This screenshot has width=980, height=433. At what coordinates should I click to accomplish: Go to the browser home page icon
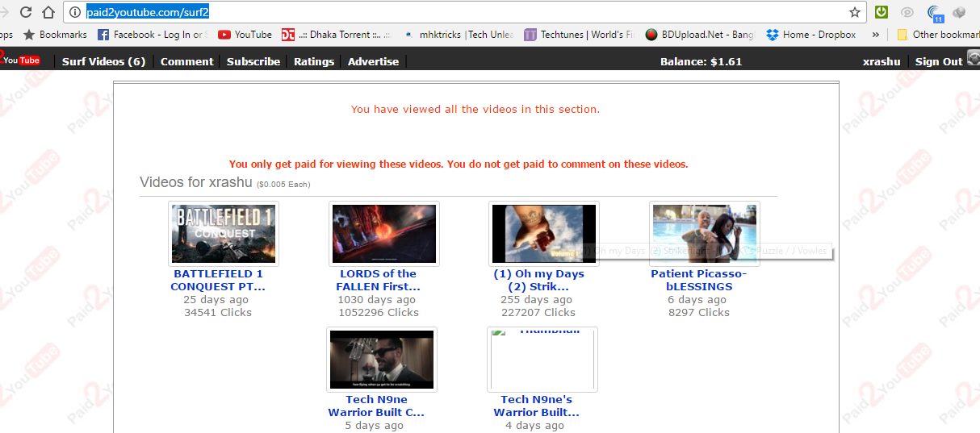tap(48, 12)
